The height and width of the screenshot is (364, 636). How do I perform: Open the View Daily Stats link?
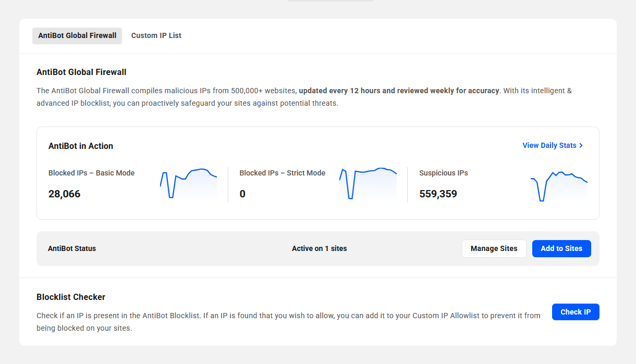click(x=549, y=145)
